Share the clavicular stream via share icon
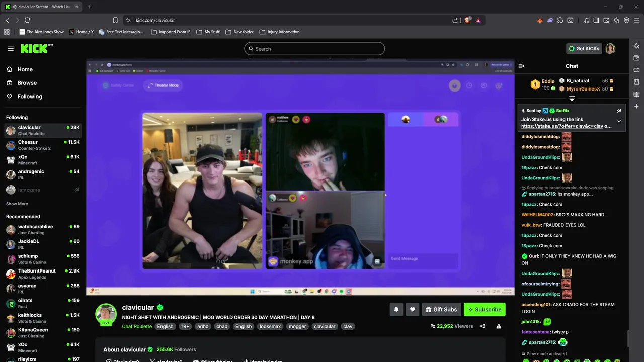Viewport: 644px width, 362px height. point(482,326)
